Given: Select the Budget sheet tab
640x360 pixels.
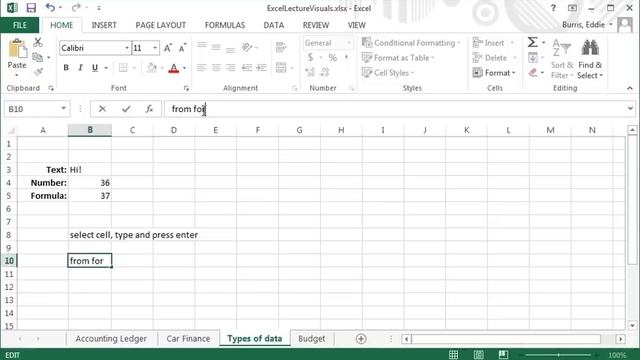Looking at the screenshot, I should click(x=311, y=339).
